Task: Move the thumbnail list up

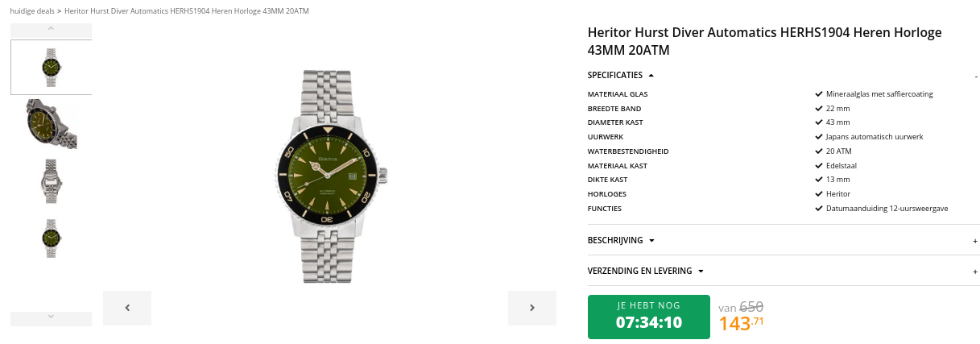Action: pos(51,29)
